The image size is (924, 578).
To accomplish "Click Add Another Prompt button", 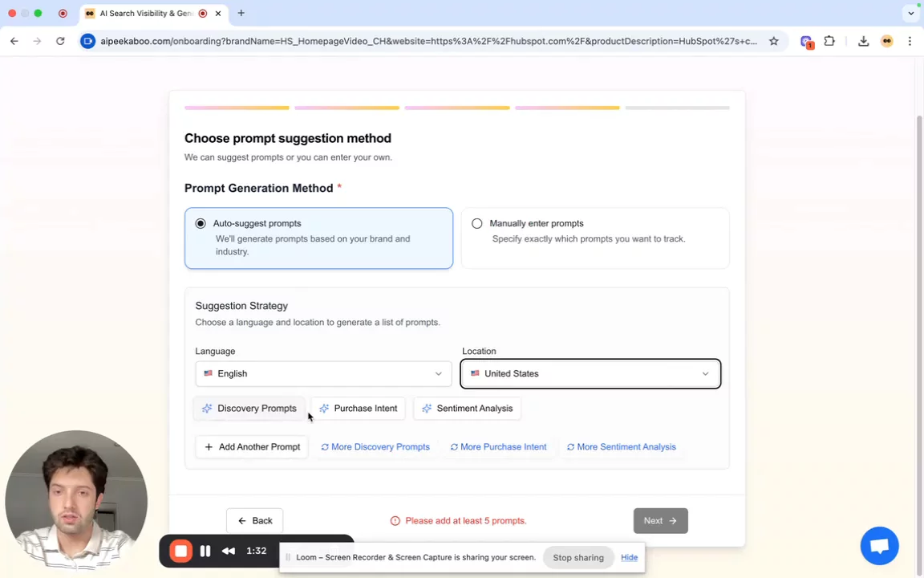I will (x=252, y=447).
